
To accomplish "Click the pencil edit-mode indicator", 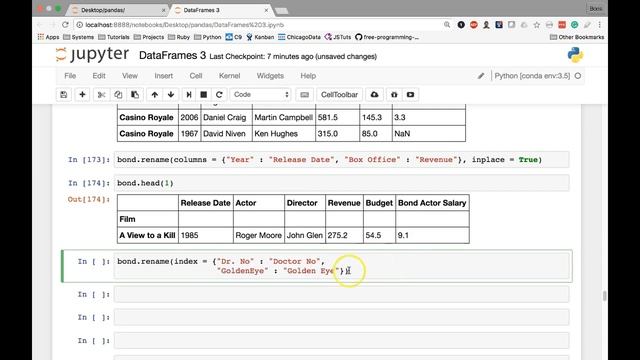I will tap(481, 76).
